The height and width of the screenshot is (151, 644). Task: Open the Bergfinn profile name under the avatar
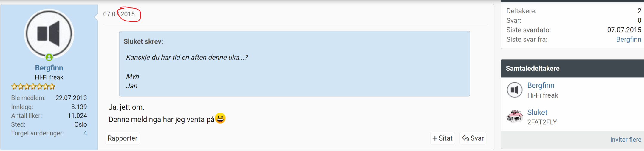[x=49, y=68]
